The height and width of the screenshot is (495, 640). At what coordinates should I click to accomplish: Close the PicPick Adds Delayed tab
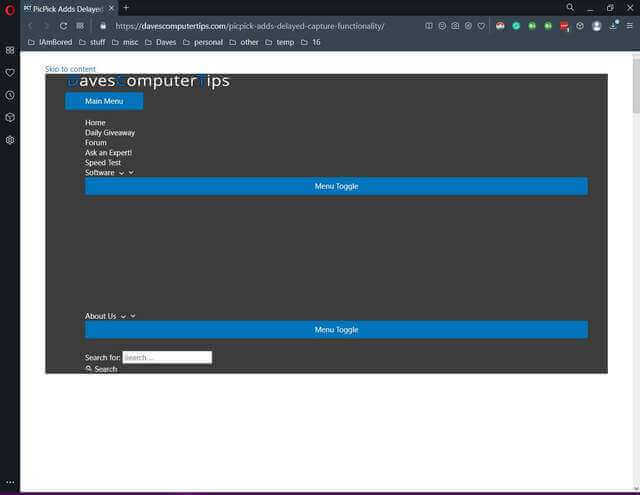pyautogui.click(x=111, y=8)
